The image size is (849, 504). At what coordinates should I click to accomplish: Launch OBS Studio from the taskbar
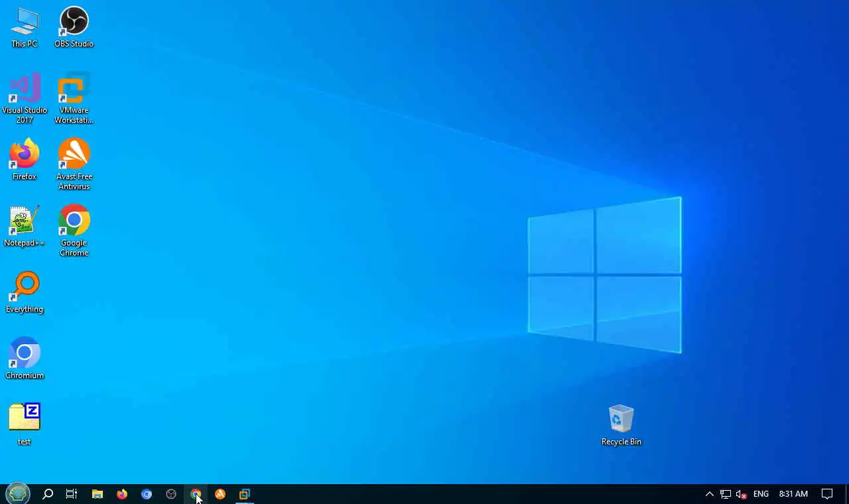171,494
